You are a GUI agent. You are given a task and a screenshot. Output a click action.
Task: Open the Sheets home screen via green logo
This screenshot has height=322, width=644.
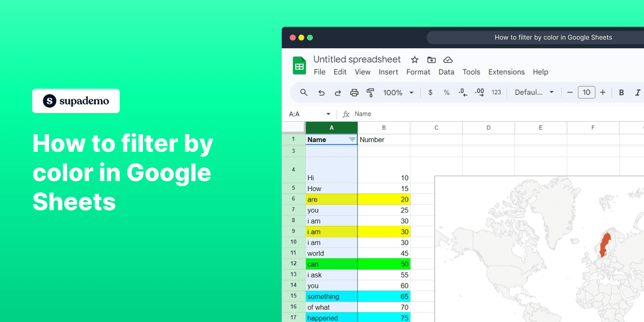(299, 64)
